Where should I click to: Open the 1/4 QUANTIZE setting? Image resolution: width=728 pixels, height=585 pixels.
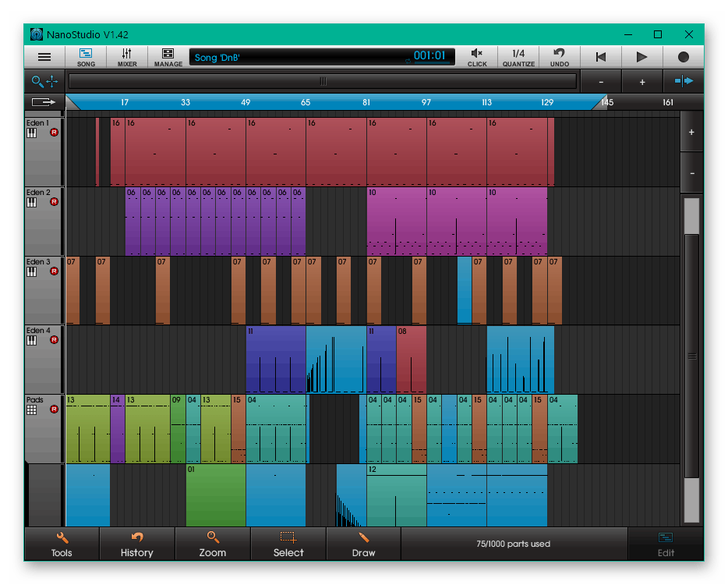pyautogui.click(x=518, y=57)
